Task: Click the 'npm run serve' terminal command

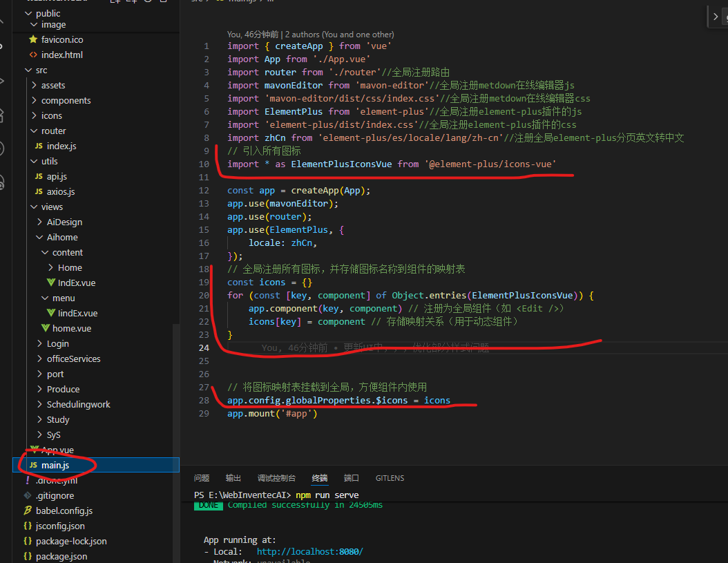Action: [327, 495]
